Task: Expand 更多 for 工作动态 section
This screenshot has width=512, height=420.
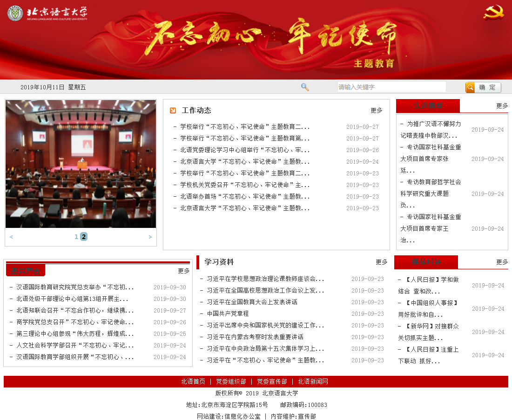Action: click(376, 111)
